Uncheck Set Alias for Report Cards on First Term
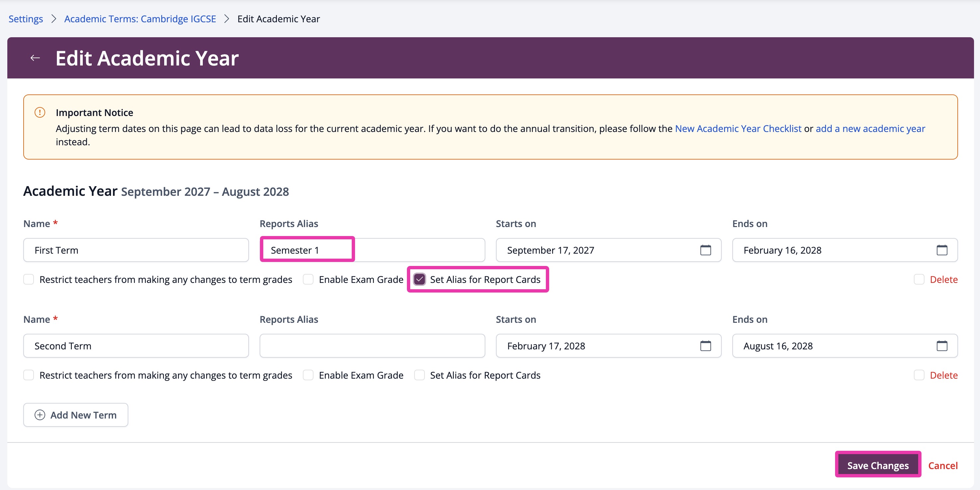Viewport: 980px width, 490px height. (420, 279)
